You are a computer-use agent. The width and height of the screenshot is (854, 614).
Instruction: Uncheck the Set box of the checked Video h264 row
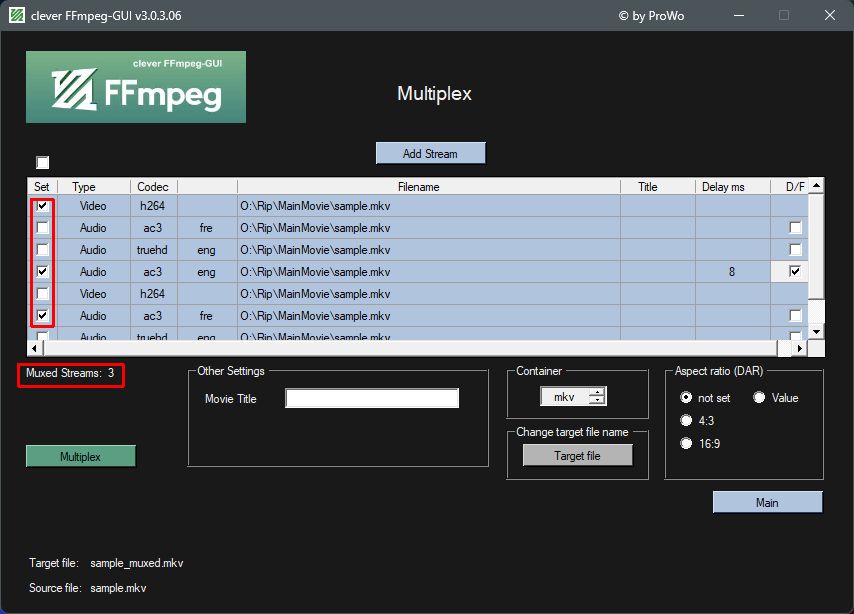coord(42,206)
